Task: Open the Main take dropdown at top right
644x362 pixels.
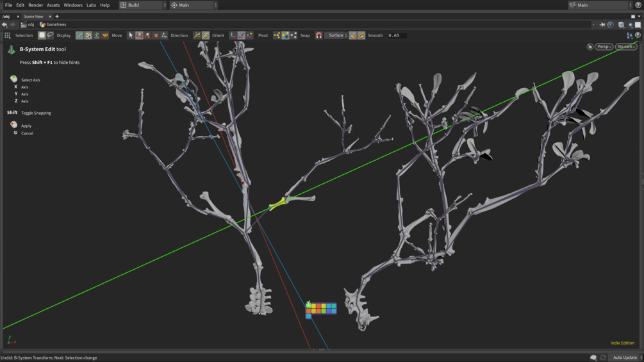Action: (x=600, y=5)
